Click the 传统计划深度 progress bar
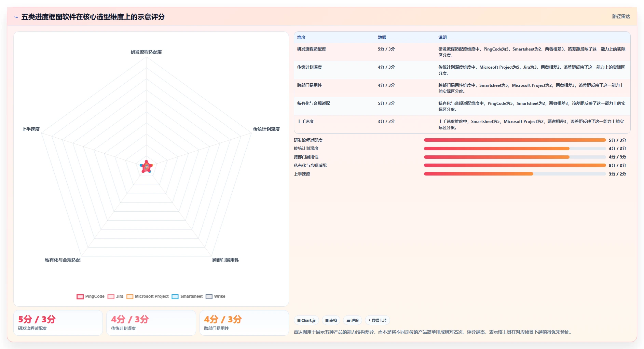Image resolution: width=644 pixels, height=349 pixels. click(x=515, y=149)
